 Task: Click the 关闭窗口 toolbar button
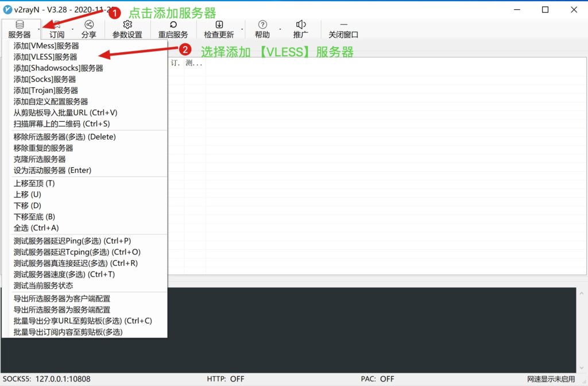pyautogui.click(x=343, y=29)
